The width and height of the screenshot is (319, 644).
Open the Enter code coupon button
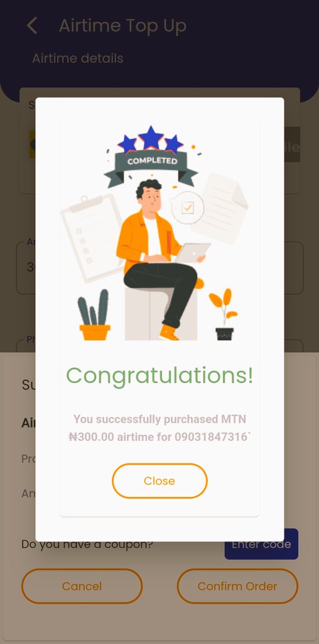point(261,544)
